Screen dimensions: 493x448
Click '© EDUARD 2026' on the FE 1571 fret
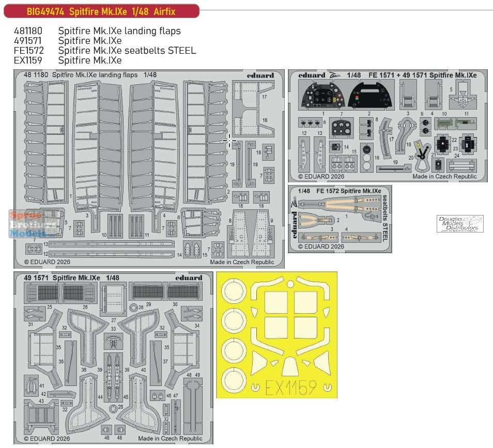click(x=321, y=176)
